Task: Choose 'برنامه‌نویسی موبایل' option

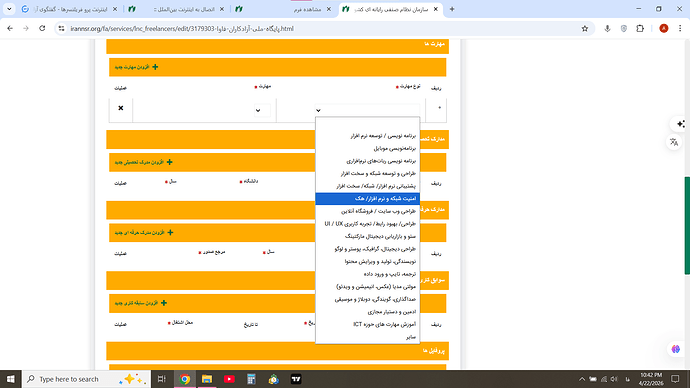Action: click(x=367, y=148)
